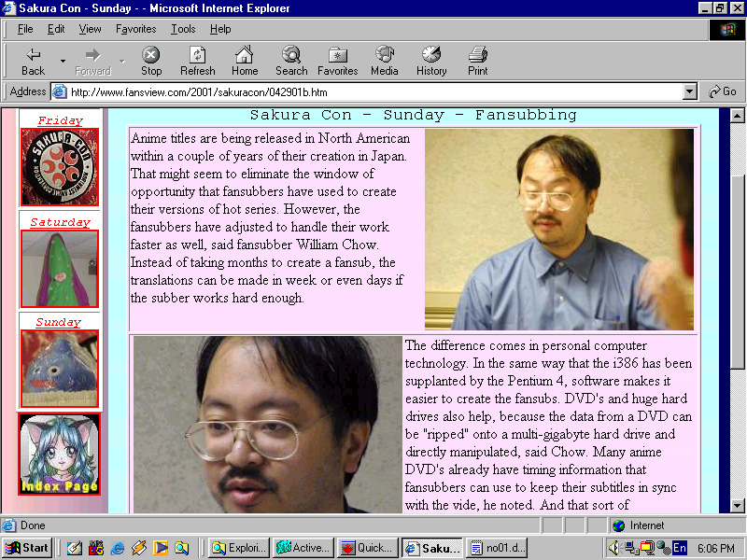Click the Go button
Screen dimensions: 747x560
coord(722,91)
